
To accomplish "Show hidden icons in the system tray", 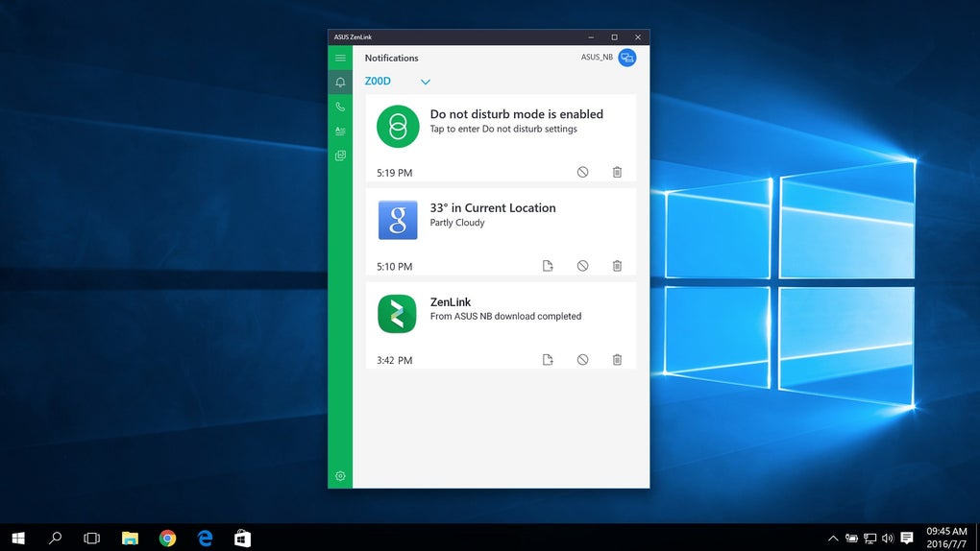I will click(x=832, y=539).
